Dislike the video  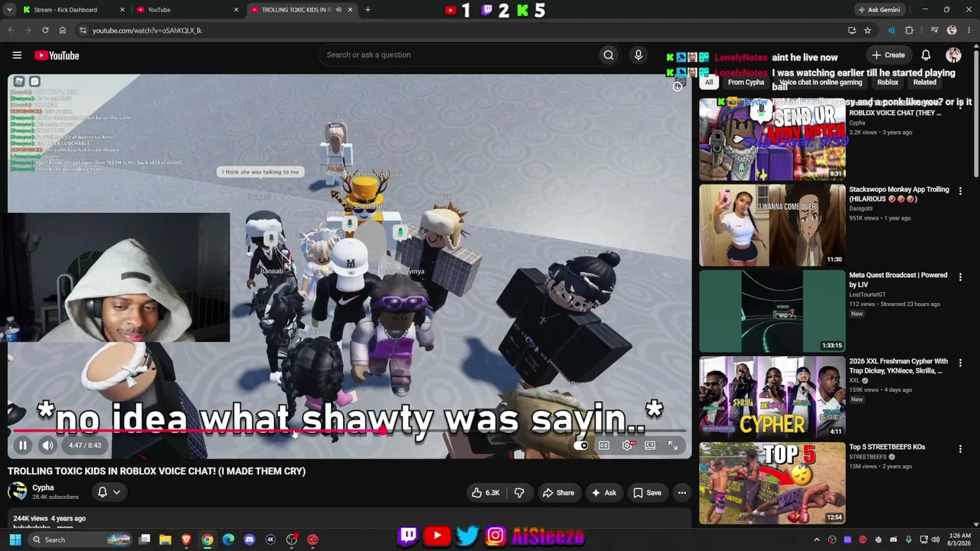518,493
